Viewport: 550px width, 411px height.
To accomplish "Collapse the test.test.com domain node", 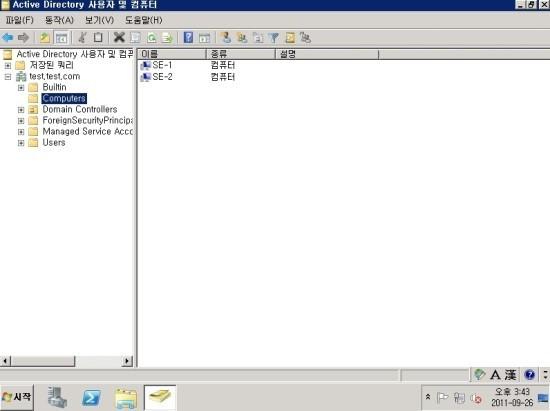I will 8,77.
